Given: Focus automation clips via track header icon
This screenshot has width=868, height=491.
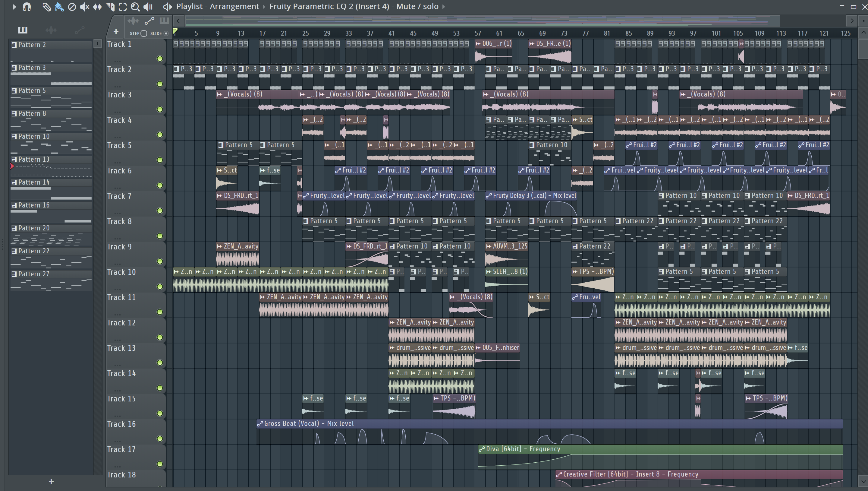Looking at the screenshot, I should (149, 21).
